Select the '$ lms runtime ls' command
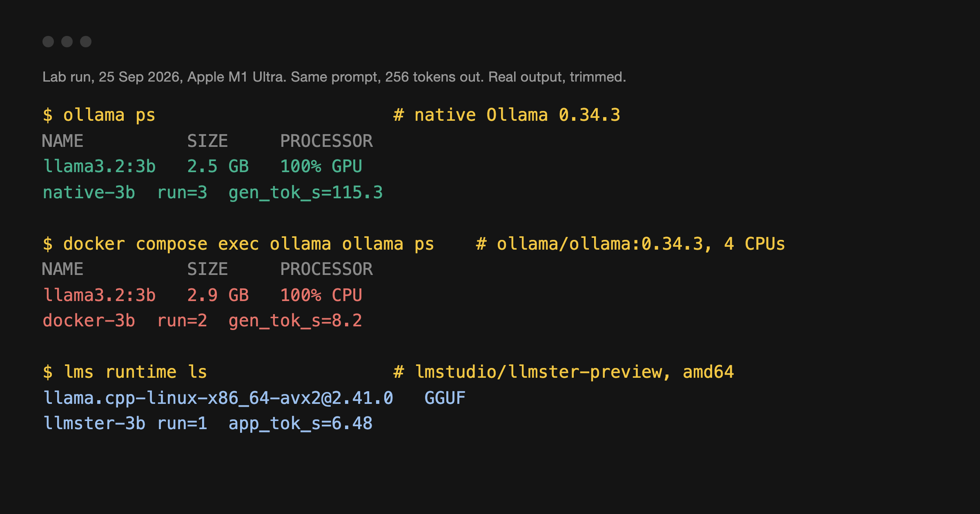Image resolution: width=980 pixels, height=514 pixels. (125, 372)
